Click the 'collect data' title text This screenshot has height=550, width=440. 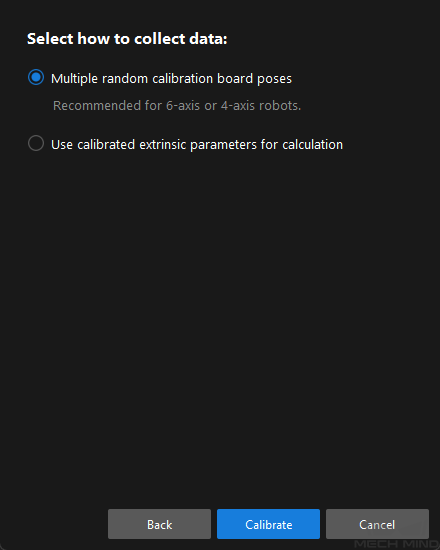[181, 39]
